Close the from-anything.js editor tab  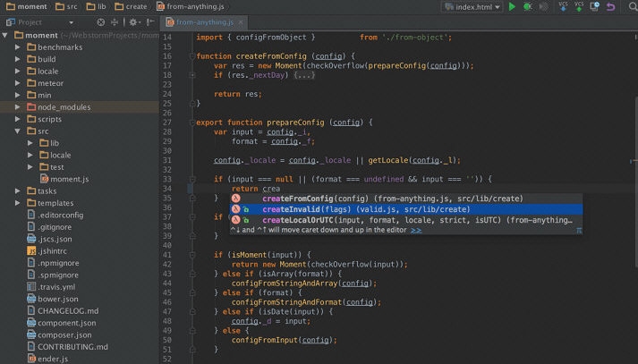tap(241, 22)
